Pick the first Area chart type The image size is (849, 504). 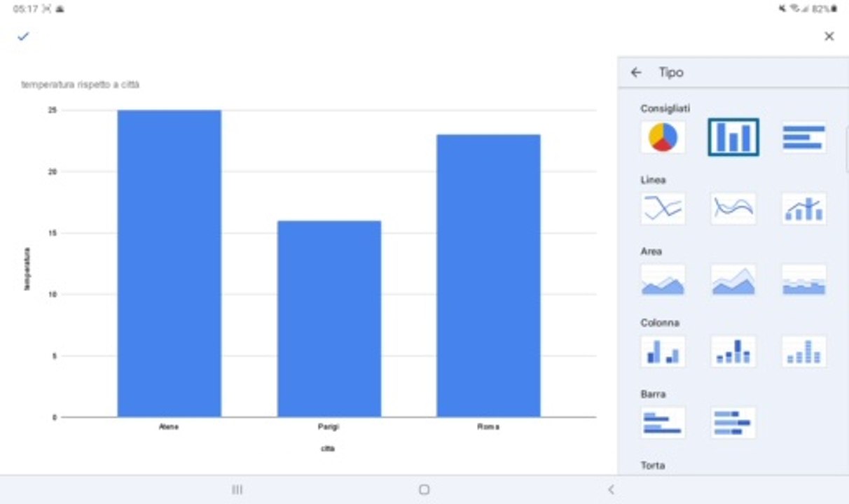click(x=663, y=280)
